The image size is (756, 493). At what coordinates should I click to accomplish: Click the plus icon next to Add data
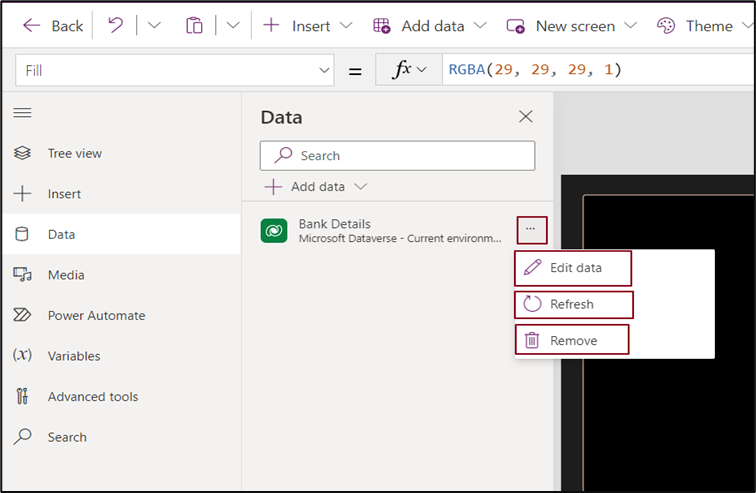[273, 187]
